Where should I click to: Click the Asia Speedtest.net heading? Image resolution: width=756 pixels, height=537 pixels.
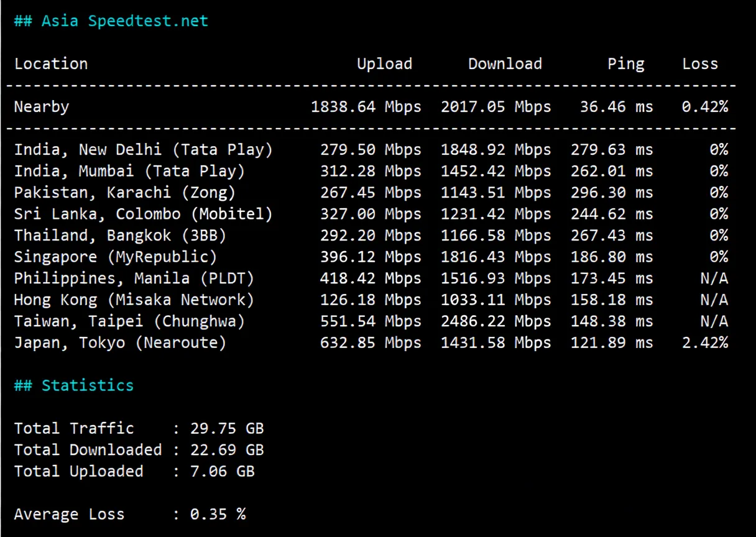pos(111,21)
